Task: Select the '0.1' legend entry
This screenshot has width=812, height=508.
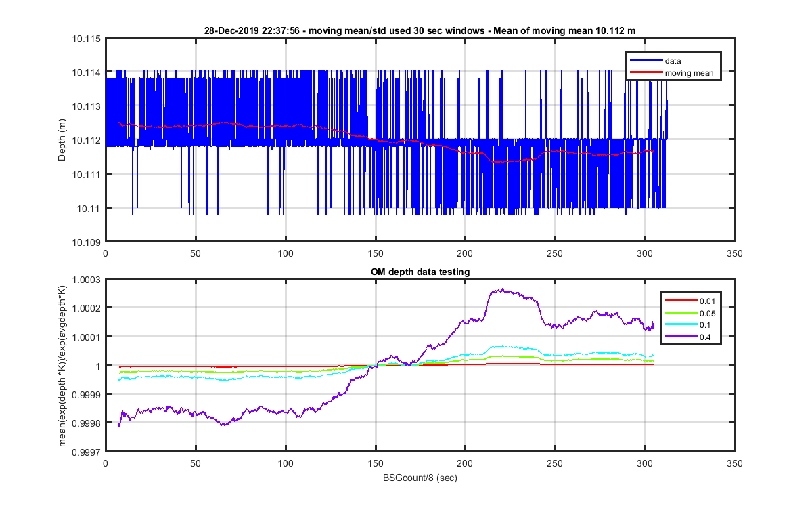Action: [706, 324]
